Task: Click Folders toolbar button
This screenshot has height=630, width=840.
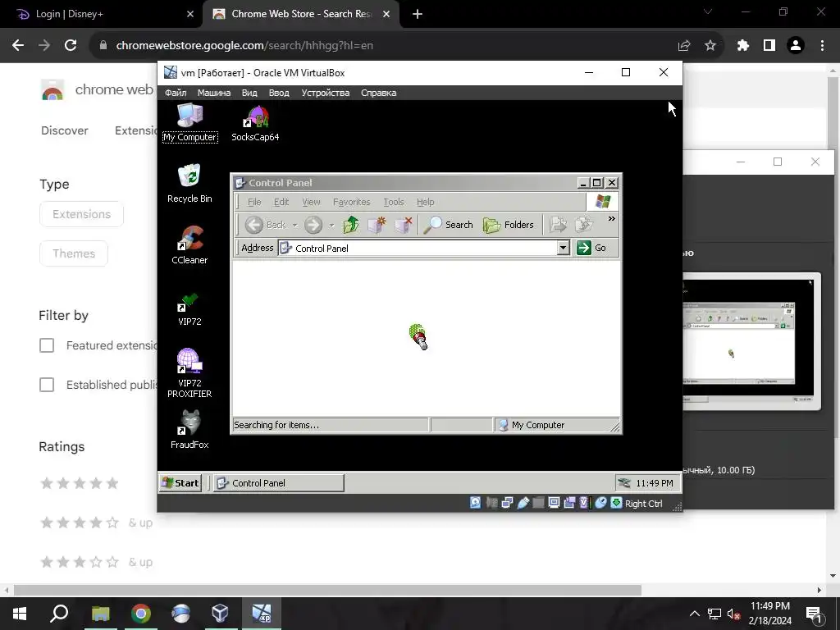Action: [509, 225]
